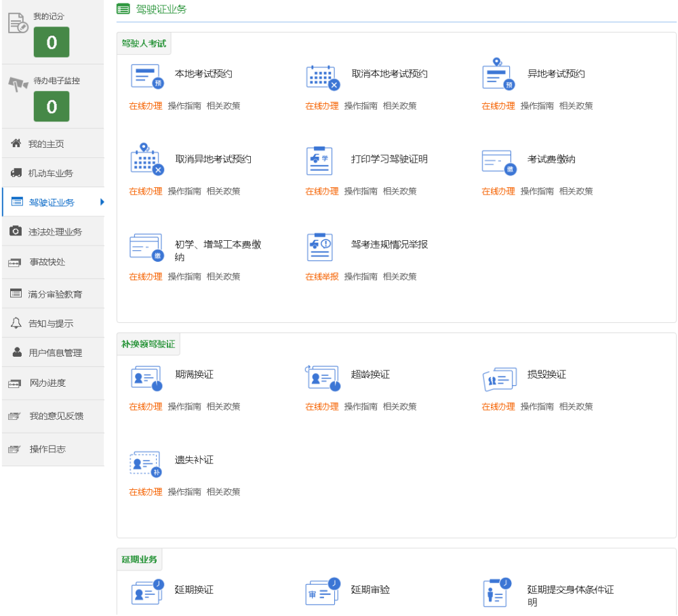
Task: Click the 初学、增驾工本费缴纳 icon
Action: (x=147, y=248)
